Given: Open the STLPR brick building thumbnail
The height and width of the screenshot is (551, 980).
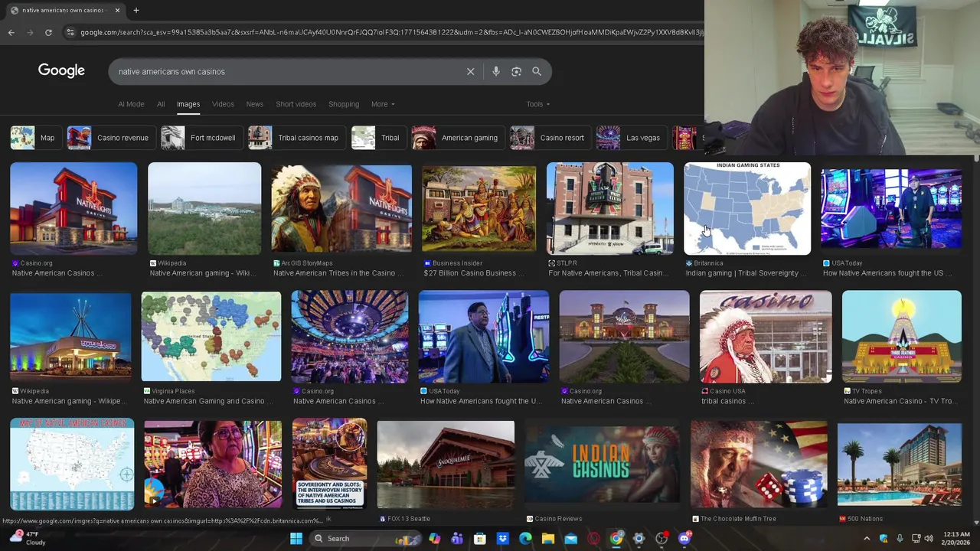Looking at the screenshot, I should (610, 208).
